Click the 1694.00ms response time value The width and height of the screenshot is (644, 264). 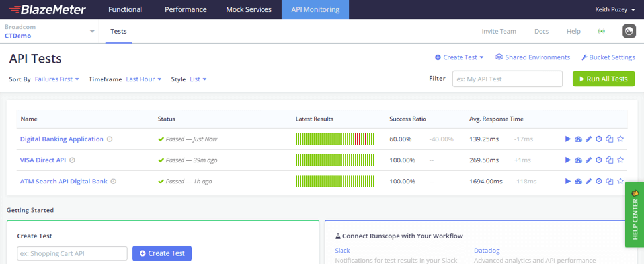486,181
